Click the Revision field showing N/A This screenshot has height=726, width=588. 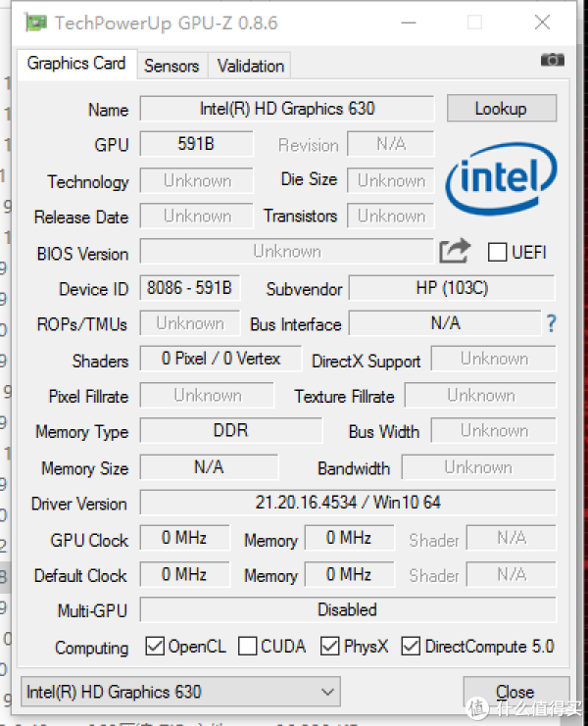391,144
